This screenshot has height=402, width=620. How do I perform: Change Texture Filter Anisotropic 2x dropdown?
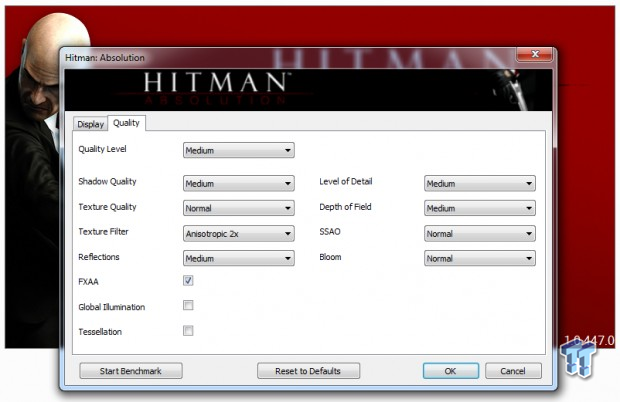point(238,234)
